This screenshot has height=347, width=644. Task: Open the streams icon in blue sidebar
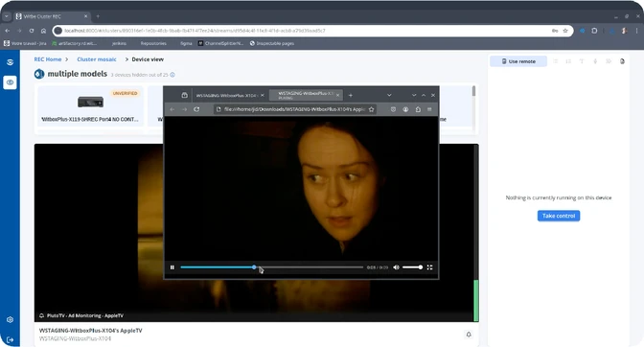10,62
